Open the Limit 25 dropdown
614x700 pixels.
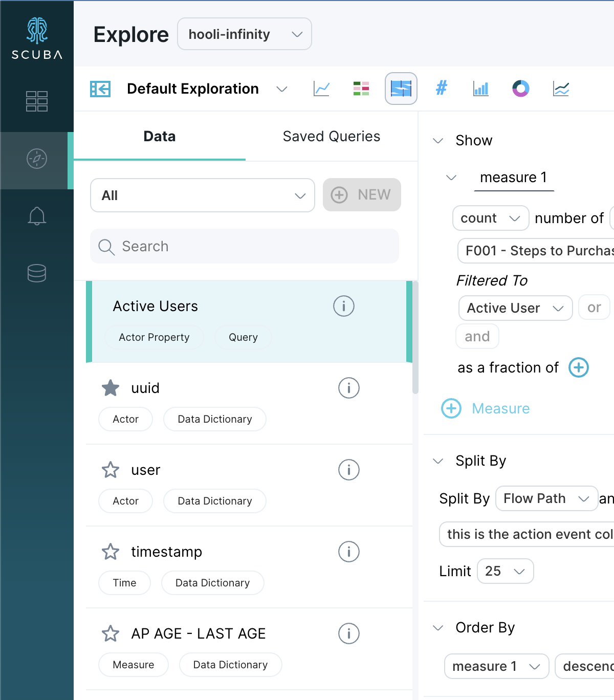tap(505, 571)
